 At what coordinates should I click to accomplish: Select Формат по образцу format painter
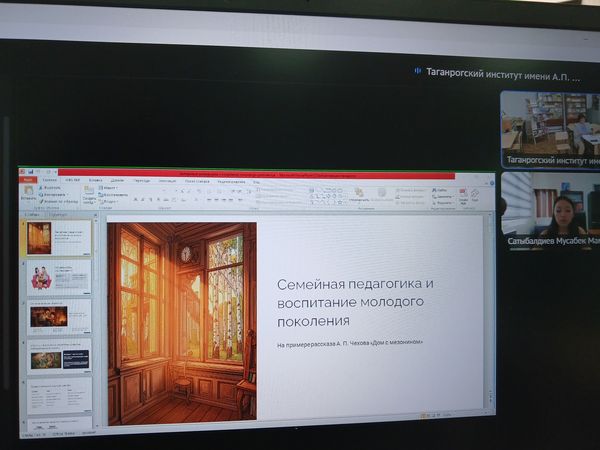[x=58, y=201]
